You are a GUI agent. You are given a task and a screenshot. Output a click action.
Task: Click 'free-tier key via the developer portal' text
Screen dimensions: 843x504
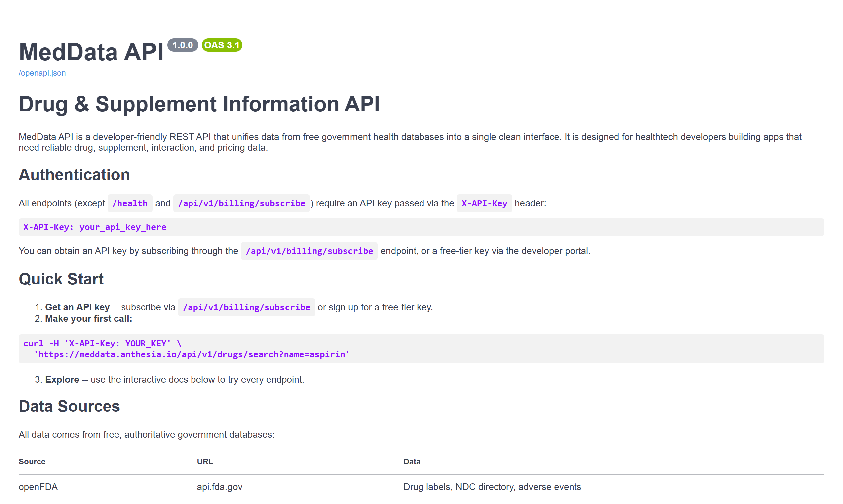point(515,251)
